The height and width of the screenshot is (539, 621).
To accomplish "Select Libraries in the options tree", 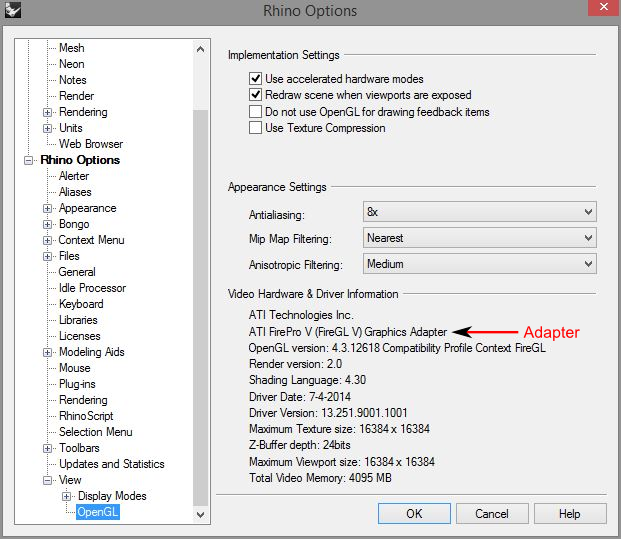I will pyautogui.click(x=78, y=320).
